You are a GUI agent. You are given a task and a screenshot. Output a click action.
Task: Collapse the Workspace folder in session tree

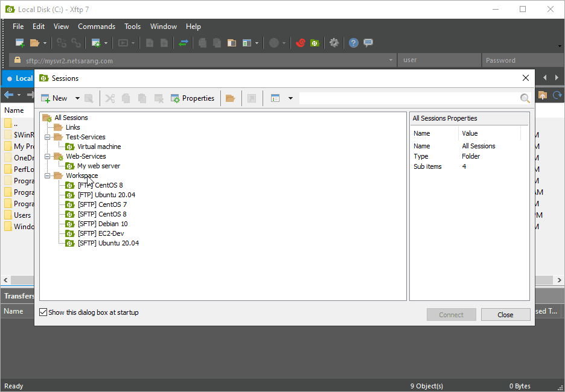coord(48,175)
